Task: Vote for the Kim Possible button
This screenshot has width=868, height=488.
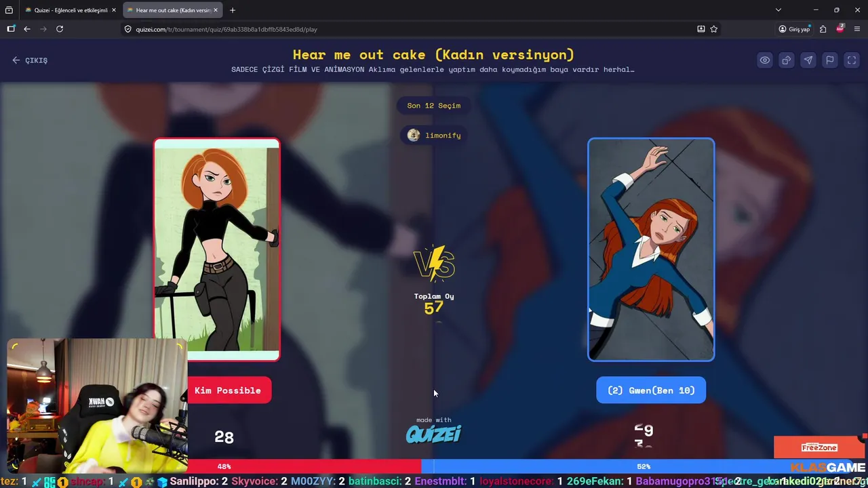Action: pyautogui.click(x=229, y=390)
